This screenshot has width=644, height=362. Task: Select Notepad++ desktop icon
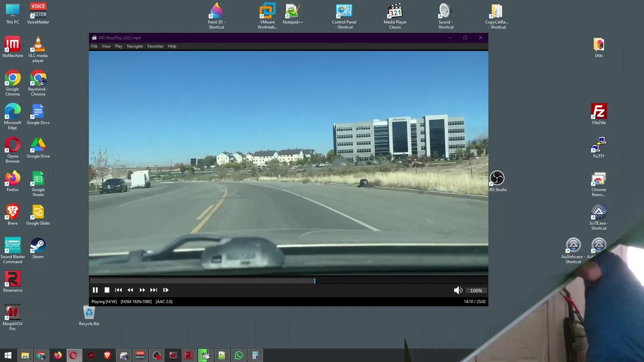click(x=293, y=14)
